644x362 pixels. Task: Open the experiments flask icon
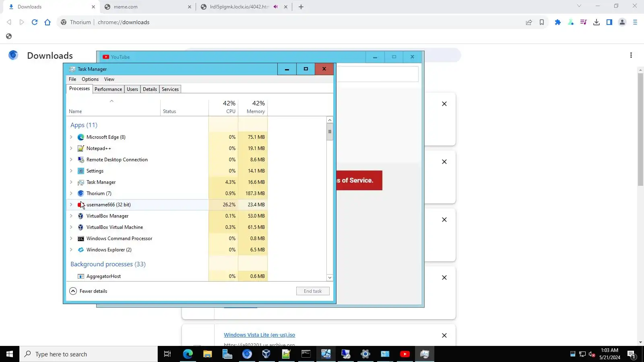(x=571, y=22)
